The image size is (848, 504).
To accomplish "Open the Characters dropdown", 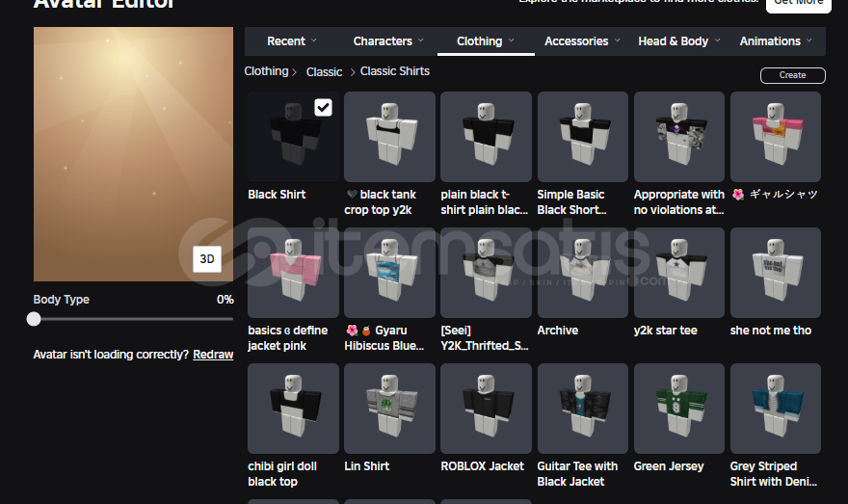I will coord(388,41).
